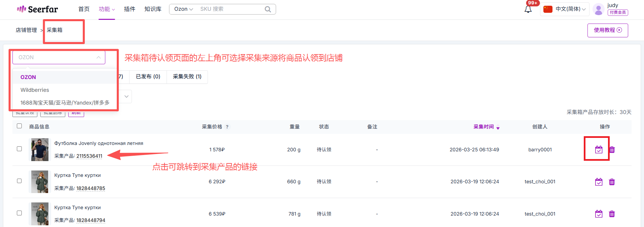Viewport: 644px width, 227px height.
Task: Choose Wildberries from the source dropdown
Action: coord(35,90)
